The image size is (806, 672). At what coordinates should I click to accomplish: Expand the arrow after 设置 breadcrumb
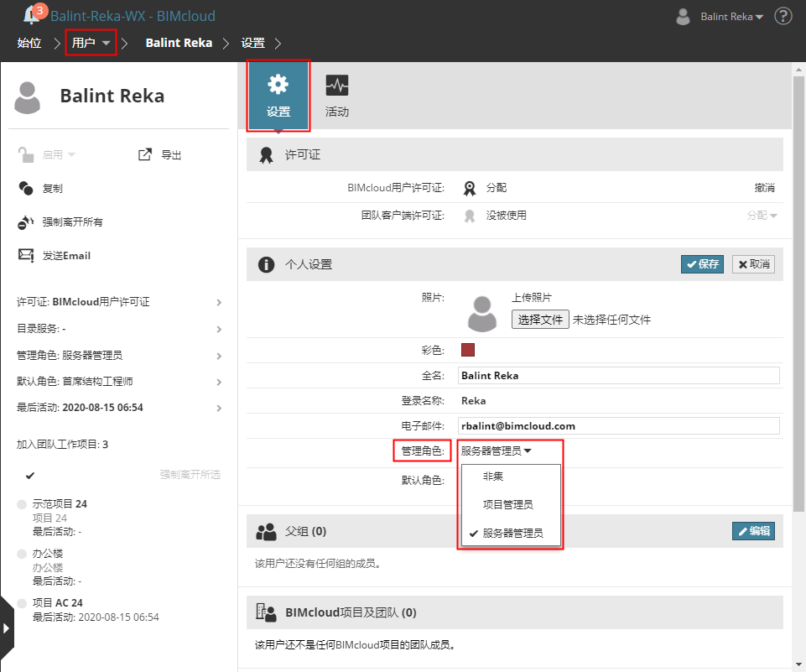278,43
